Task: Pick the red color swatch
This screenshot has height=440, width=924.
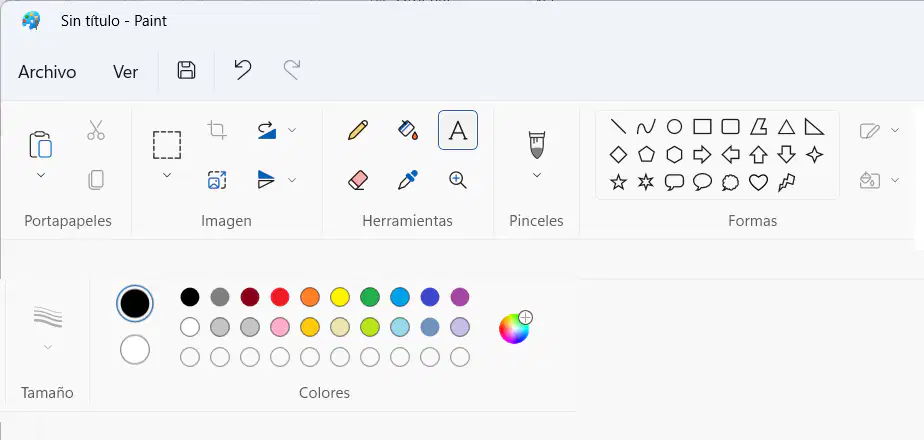Action: (280, 297)
